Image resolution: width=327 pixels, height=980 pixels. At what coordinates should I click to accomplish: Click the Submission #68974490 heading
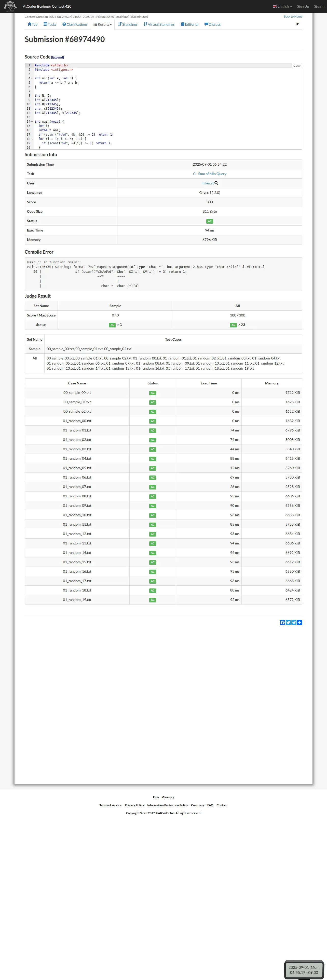tap(65, 39)
